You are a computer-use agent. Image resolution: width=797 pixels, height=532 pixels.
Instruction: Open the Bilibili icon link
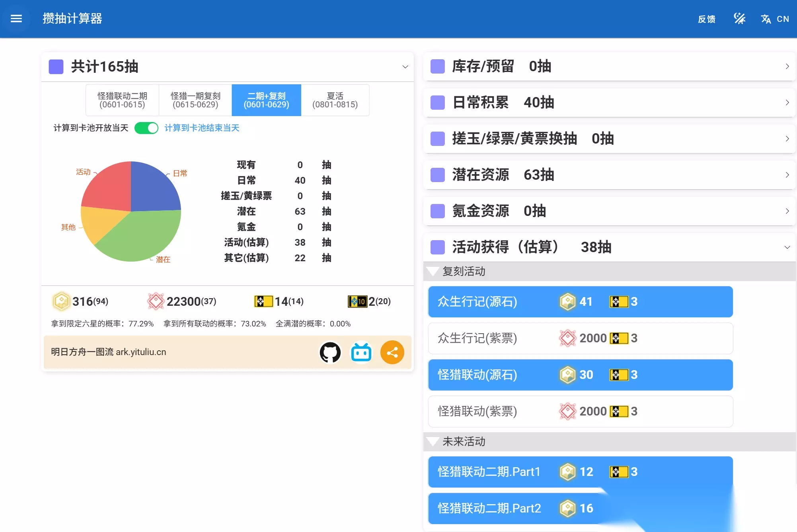pos(361,352)
